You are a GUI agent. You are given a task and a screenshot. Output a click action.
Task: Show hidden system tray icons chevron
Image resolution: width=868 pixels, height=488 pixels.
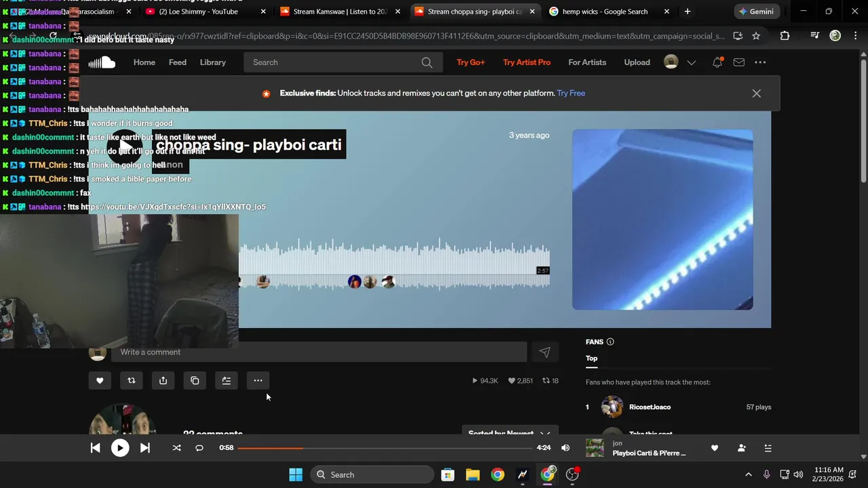(x=748, y=474)
